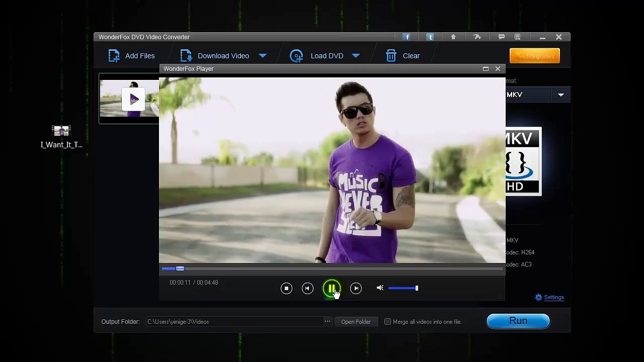This screenshot has height=362, width=644.
Task: Skip to the previous track in the player
Action: 307,288
